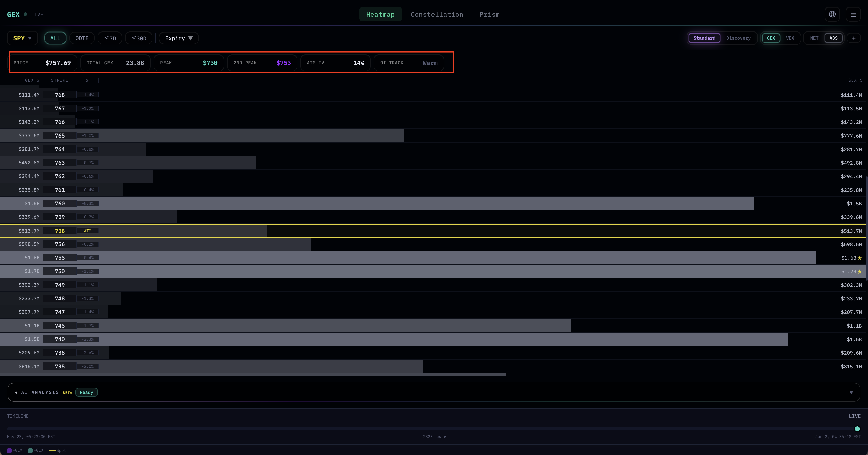Click the 2325 snaps label

coord(435,437)
